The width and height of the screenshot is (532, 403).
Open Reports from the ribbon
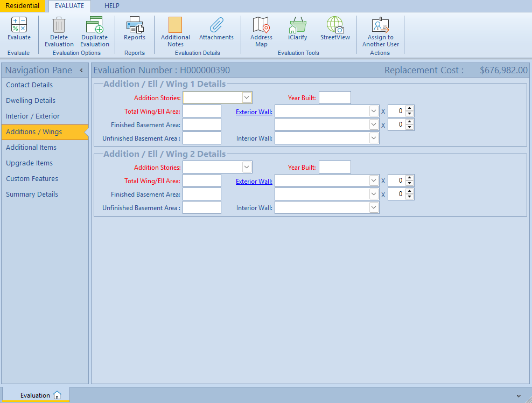[x=134, y=25]
